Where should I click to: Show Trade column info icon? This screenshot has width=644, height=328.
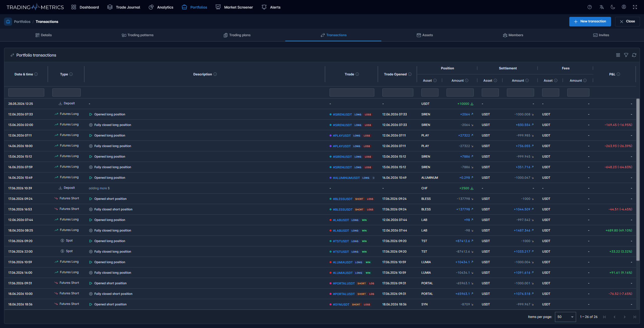click(357, 74)
